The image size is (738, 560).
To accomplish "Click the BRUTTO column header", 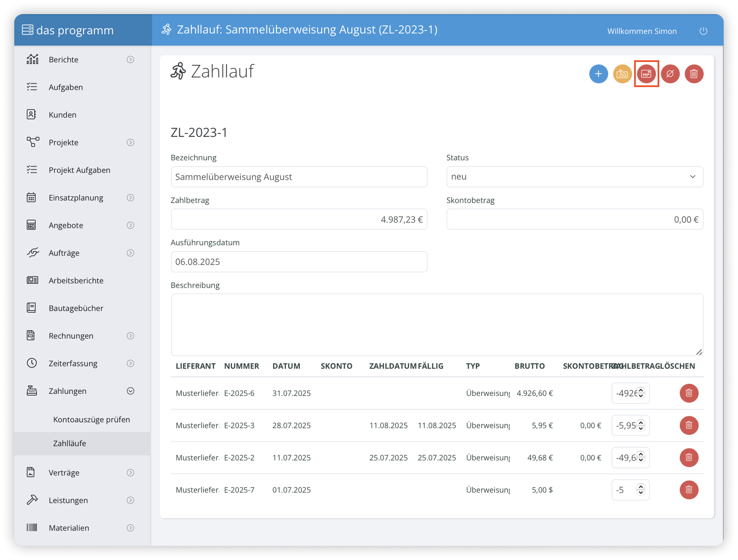I will pyautogui.click(x=529, y=366).
